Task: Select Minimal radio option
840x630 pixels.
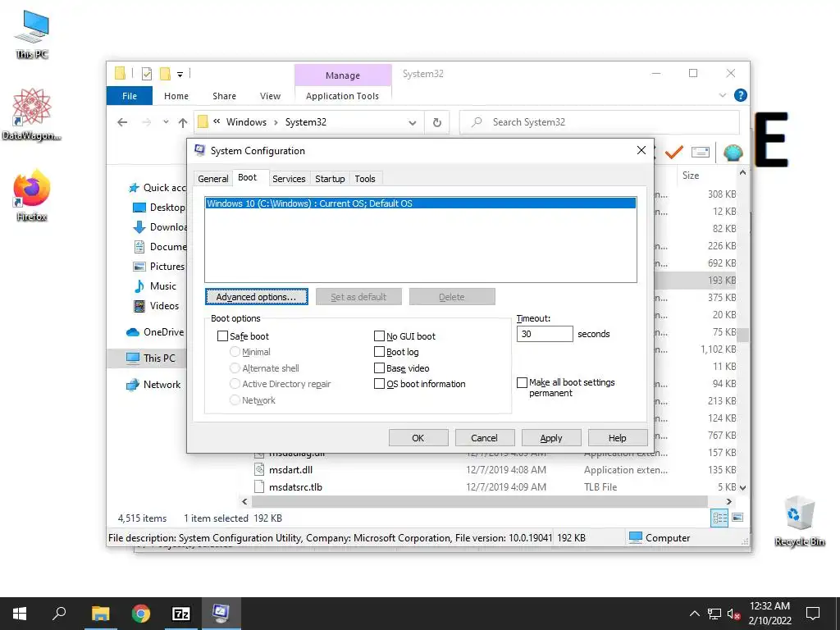Action: point(235,352)
